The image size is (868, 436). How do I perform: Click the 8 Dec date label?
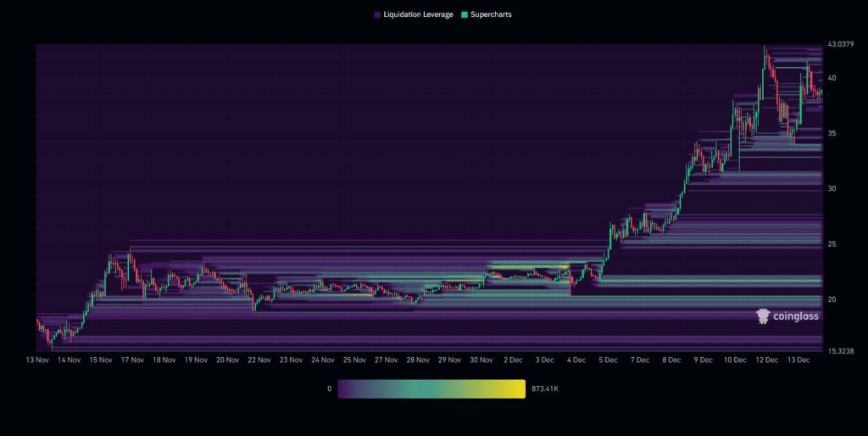click(671, 361)
